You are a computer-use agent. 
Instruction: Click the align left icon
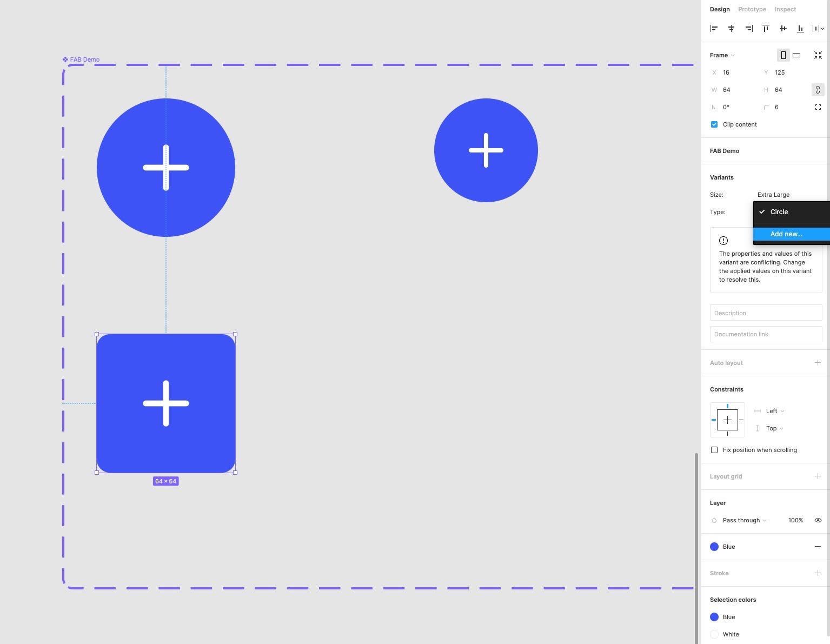click(714, 29)
